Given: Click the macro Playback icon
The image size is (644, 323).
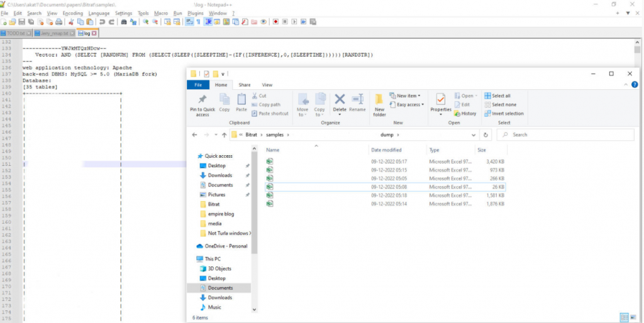Looking at the screenshot, I should pos(294,22).
